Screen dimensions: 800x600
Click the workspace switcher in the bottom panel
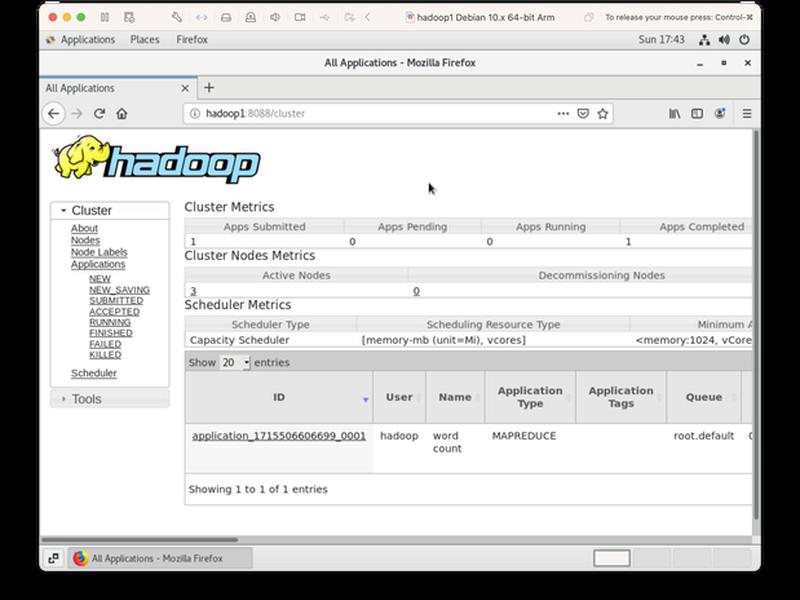coord(672,558)
